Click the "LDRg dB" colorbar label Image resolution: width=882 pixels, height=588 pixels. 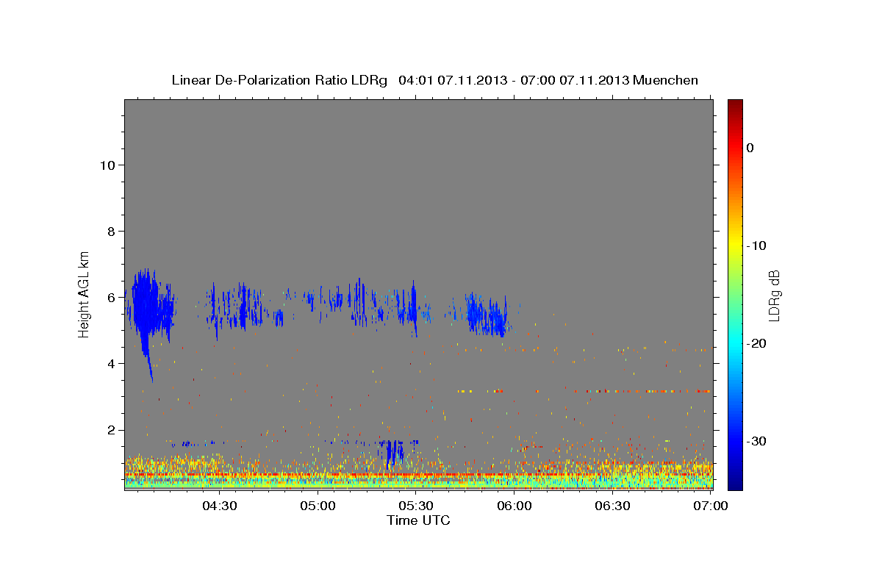774,295
